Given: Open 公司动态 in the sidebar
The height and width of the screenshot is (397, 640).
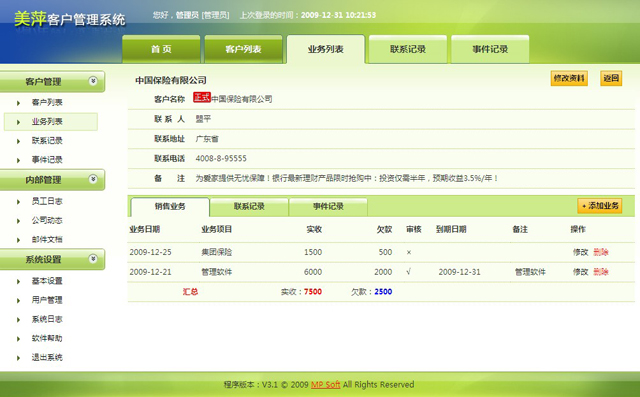Looking at the screenshot, I should [47, 220].
